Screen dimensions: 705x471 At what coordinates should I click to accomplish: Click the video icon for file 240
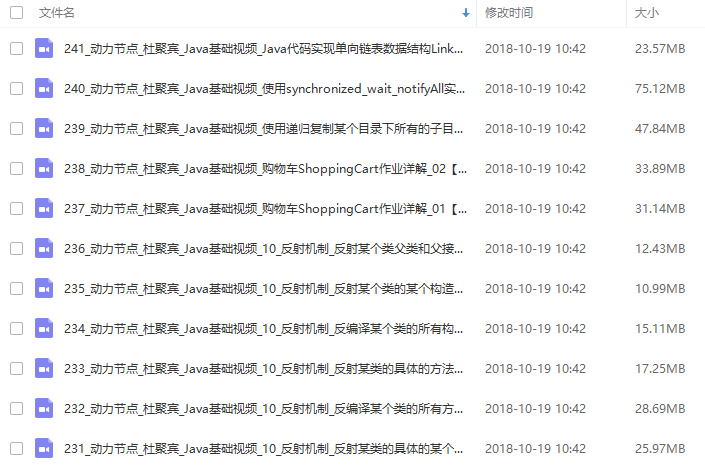(44, 89)
